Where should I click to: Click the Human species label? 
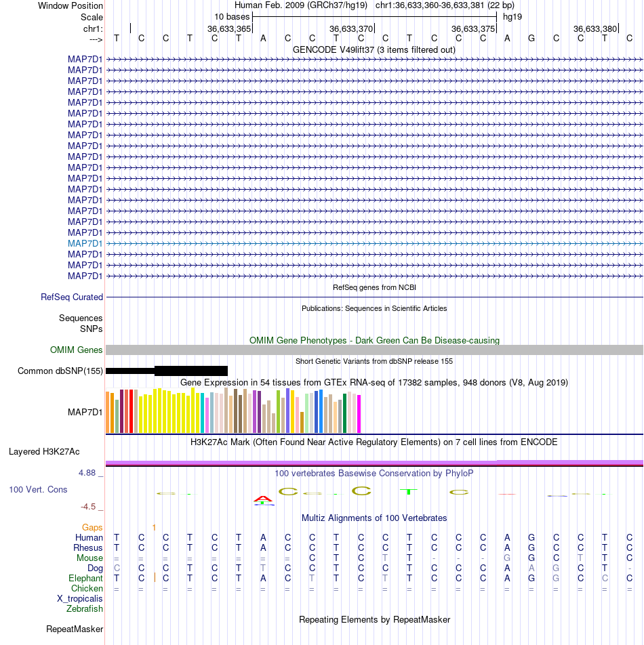pyautogui.click(x=89, y=538)
